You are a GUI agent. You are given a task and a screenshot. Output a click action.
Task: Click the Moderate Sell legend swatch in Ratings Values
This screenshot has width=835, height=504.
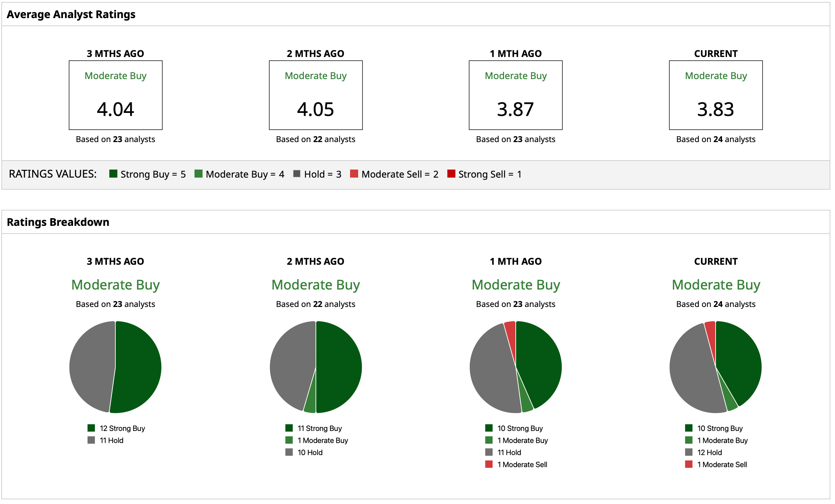(354, 174)
